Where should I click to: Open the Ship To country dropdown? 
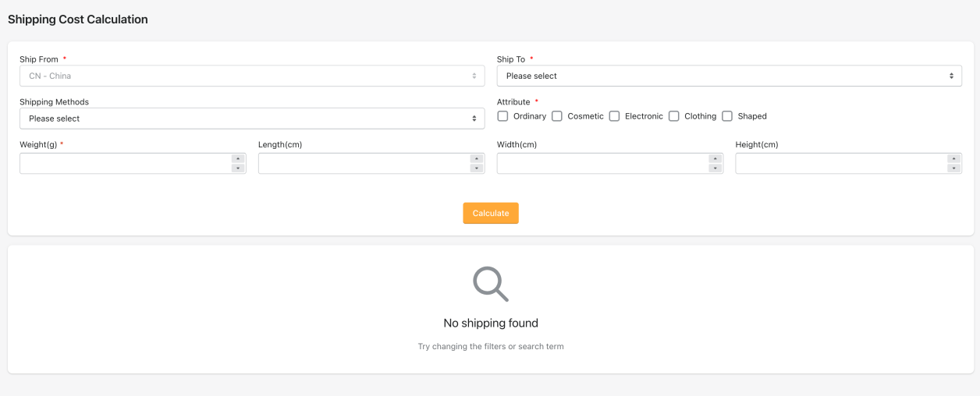click(x=729, y=76)
